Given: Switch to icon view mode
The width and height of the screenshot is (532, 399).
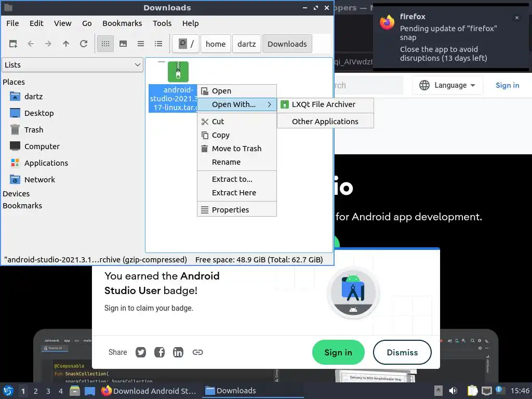Looking at the screenshot, I should [105, 44].
